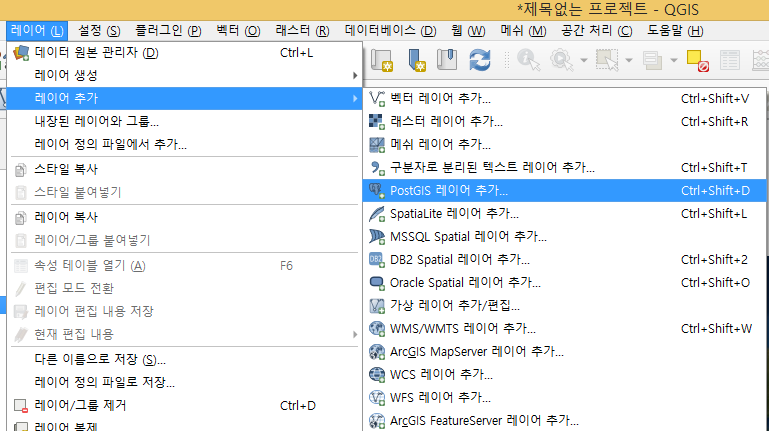
Task: Select the 레이어 추가 menu entry
Action: [x=185, y=99]
